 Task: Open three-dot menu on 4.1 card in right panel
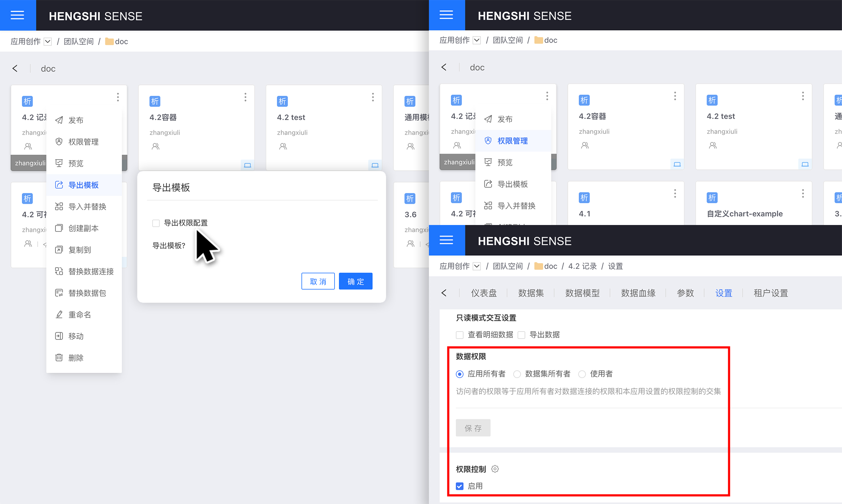675,194
